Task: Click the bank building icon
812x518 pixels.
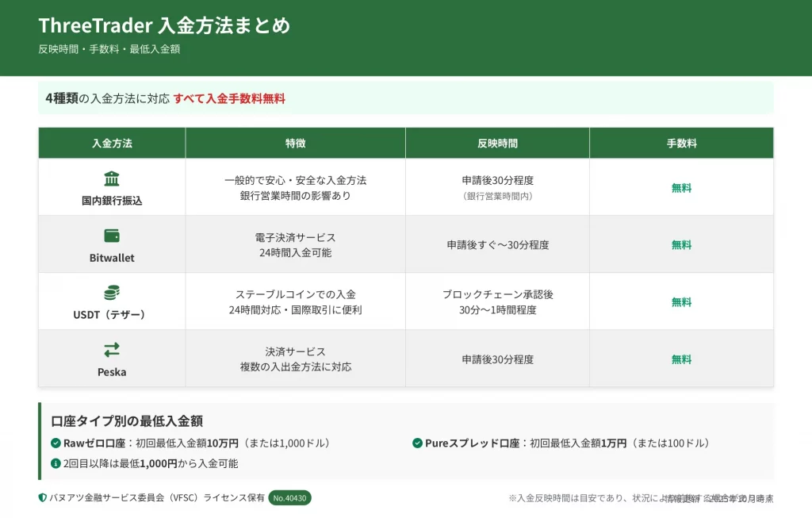Action: click(x=112, y=178)
